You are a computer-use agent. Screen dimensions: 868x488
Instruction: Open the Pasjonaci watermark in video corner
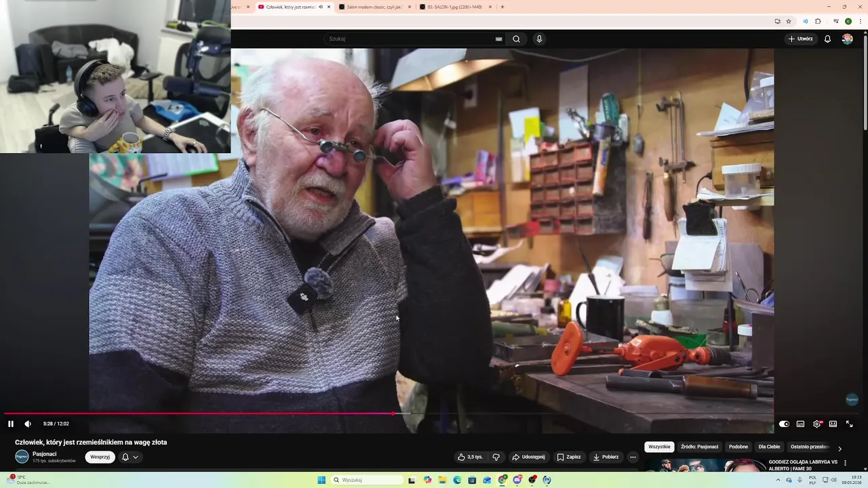852,400
